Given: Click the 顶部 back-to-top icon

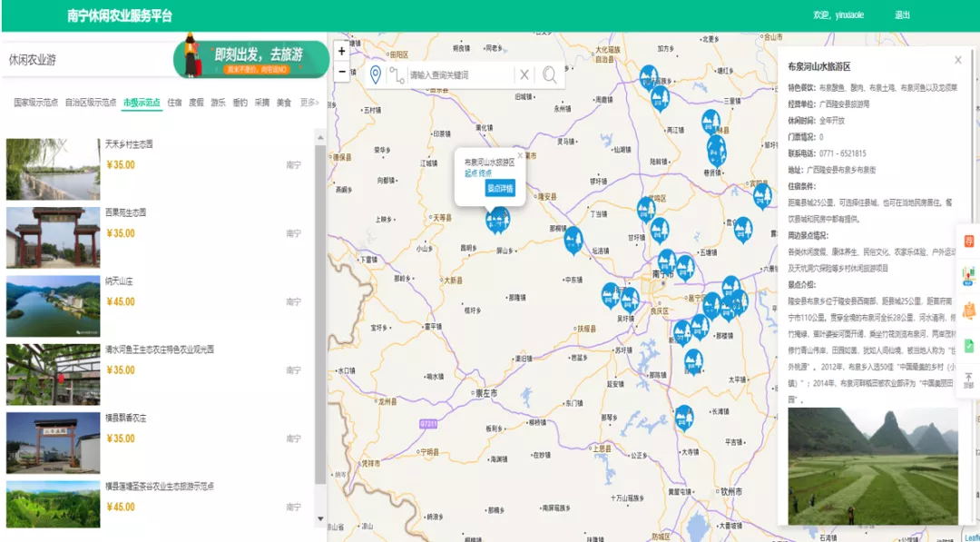Looking at the screenshot, I should [968, 379].
